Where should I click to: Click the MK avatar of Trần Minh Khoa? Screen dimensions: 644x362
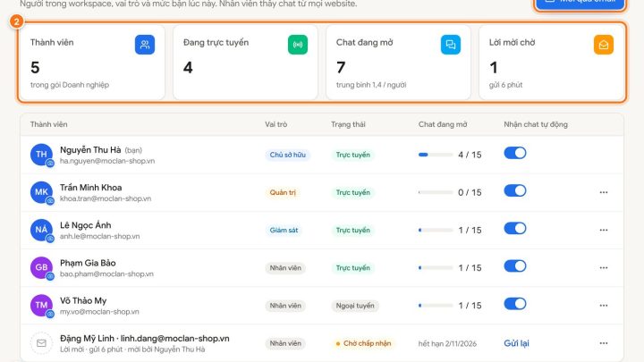(41, 192)
